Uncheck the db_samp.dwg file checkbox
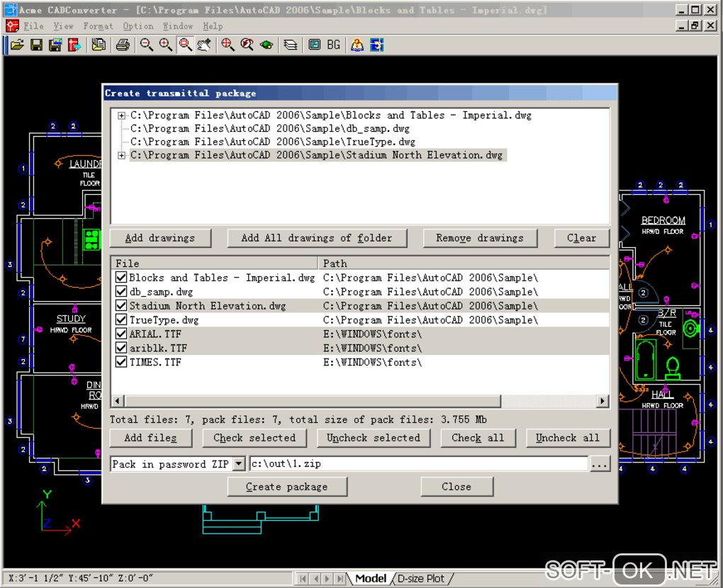723x588 pixels. click(121, 292)
